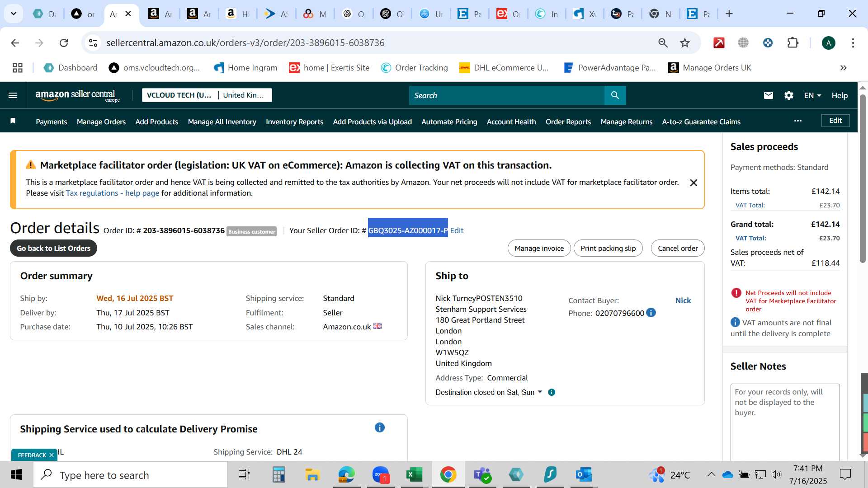Open the EN language dropdown
The height and width of the screenshot is (488, 868).
pyautogui.click(x=812, y=95)
